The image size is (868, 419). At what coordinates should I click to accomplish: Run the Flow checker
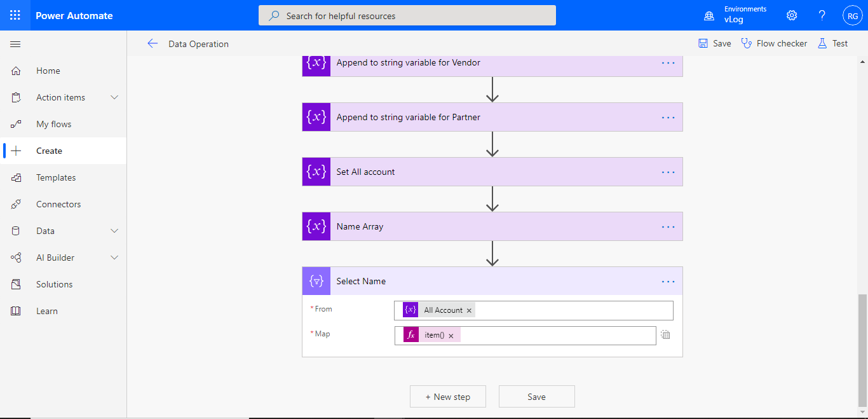tap(775, 43)
